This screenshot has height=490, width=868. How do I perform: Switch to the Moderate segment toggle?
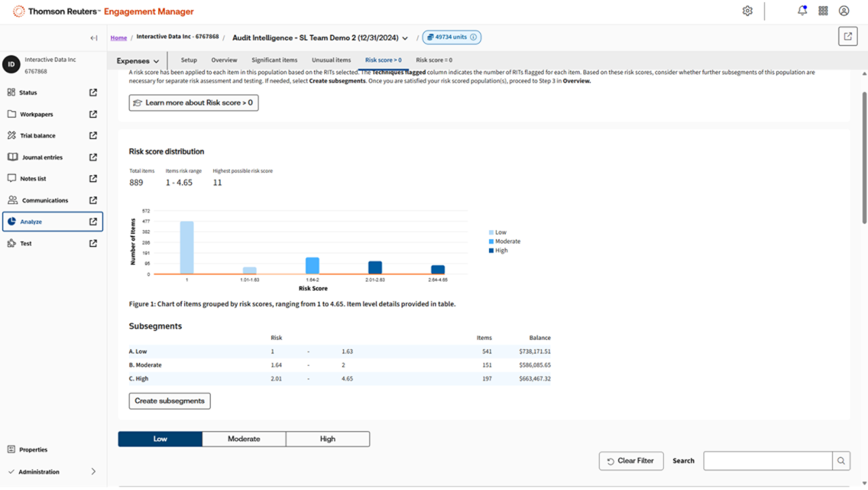243,439
